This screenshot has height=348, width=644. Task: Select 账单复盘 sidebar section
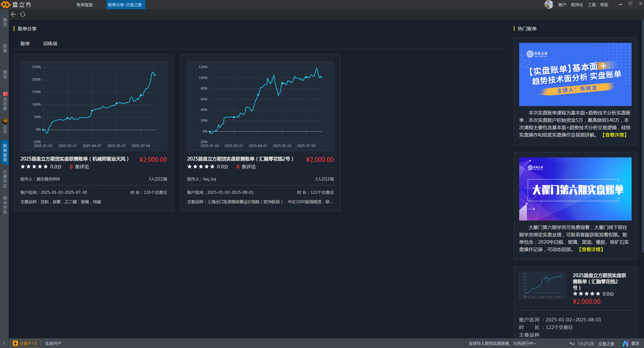point(5,153)
